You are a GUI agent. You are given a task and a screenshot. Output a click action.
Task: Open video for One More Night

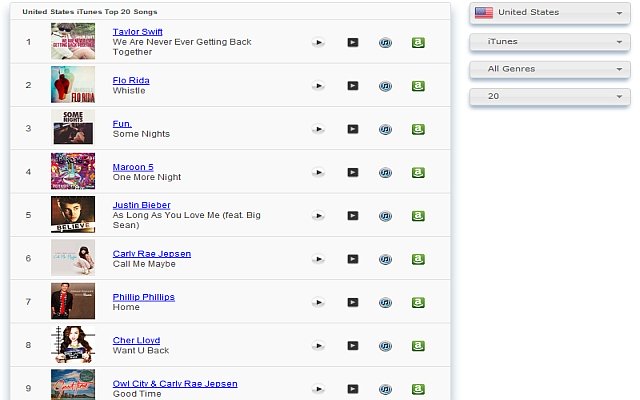(353, 172)
